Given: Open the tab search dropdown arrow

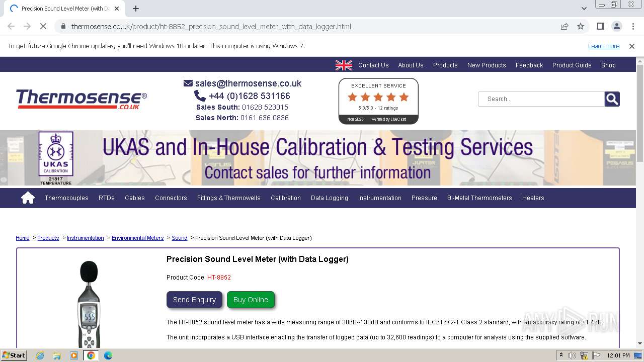Looking at the screenshot, I should coord(584,9).
